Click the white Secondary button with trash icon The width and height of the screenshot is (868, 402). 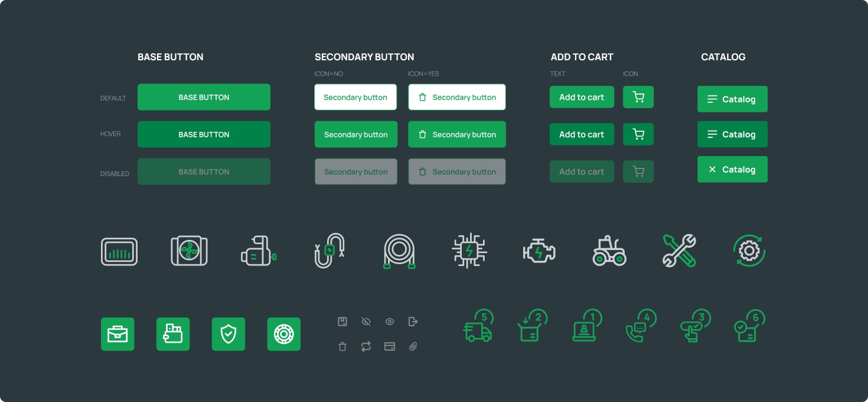click(x=457, y=97)
